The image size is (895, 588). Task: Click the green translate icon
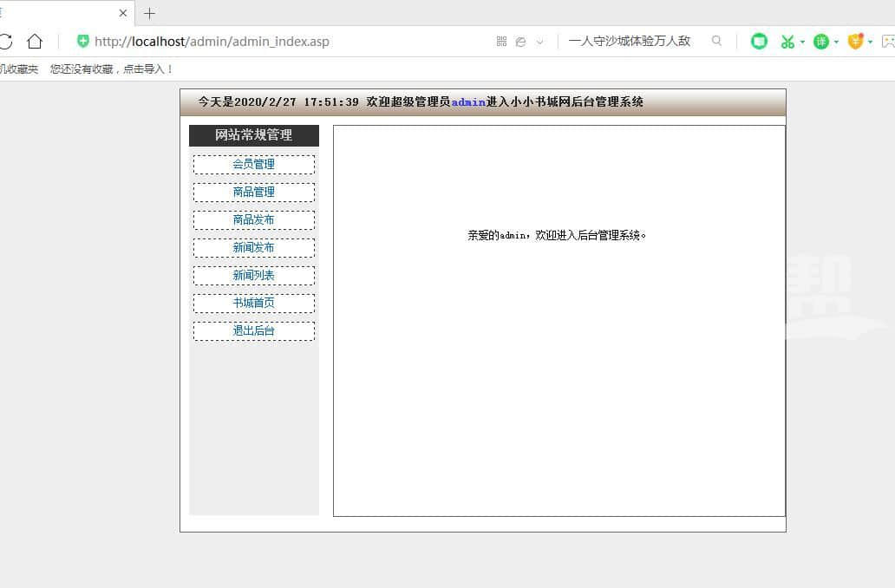(820, 41)
